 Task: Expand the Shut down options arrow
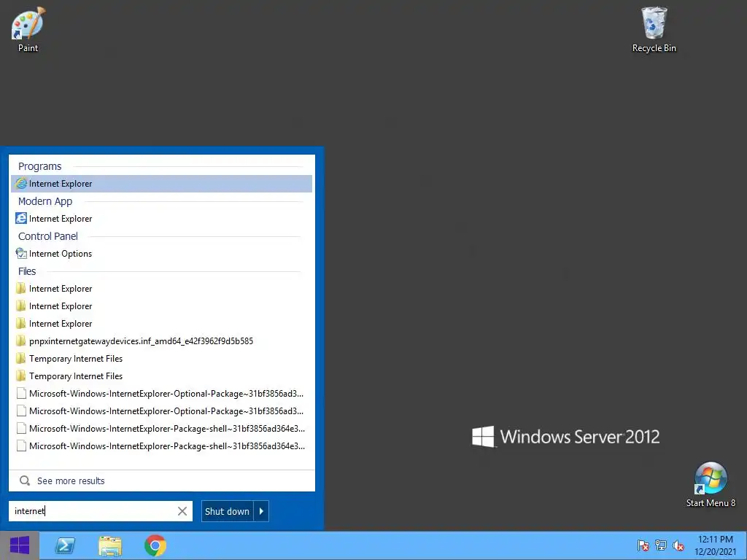(x=261, y=511)
